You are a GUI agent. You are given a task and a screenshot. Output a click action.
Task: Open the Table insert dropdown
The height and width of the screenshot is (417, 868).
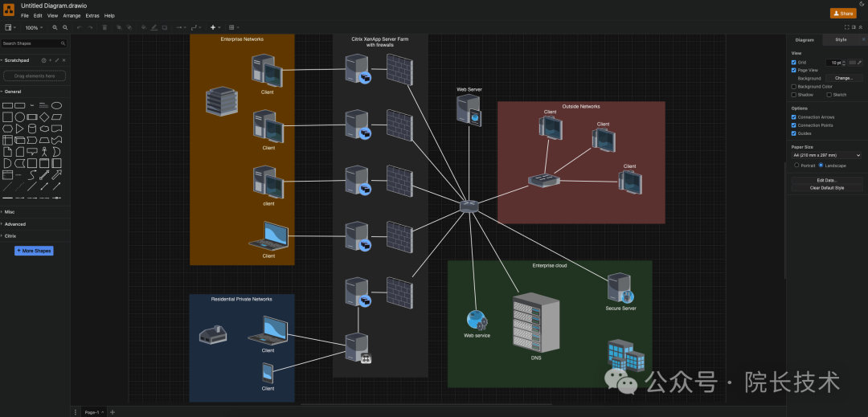tap(234, 27)
